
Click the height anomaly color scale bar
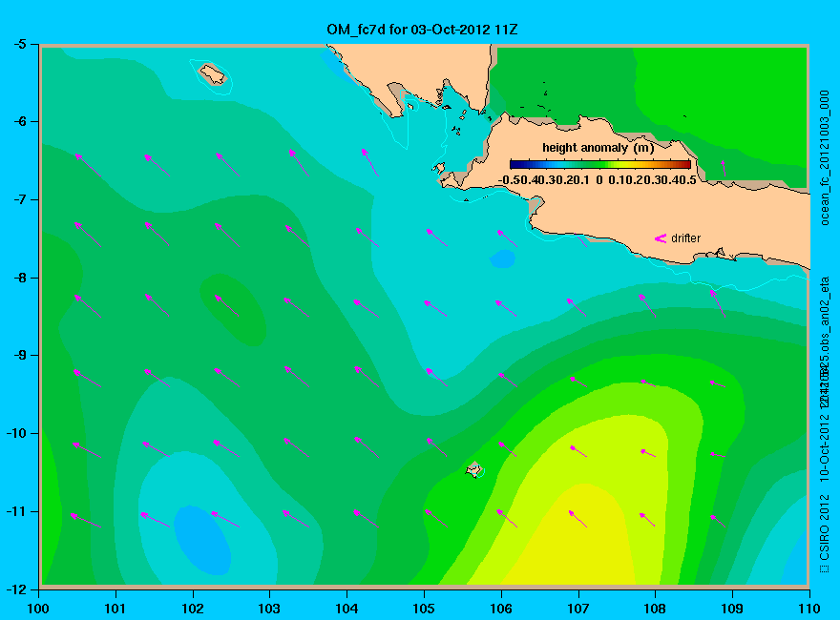(x=600, y=164)
